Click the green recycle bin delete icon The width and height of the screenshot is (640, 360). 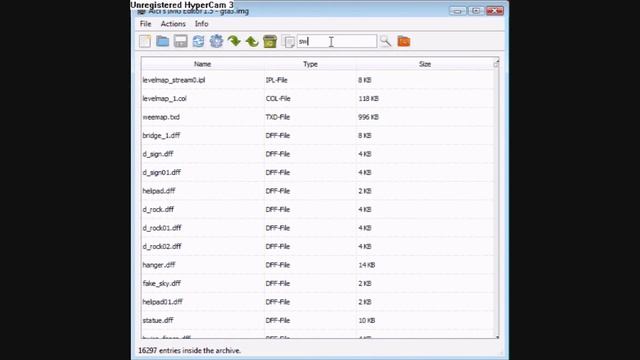click(270, 41)
